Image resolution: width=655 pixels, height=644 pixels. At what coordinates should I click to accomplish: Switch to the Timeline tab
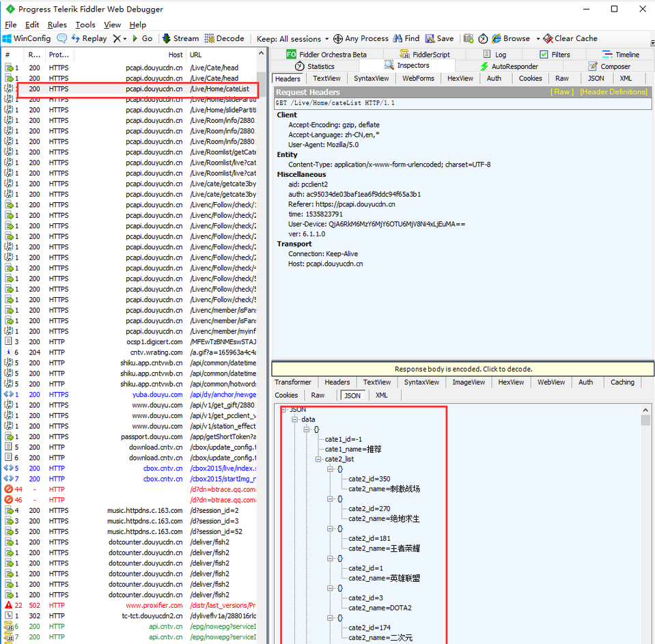coord(620,55)
